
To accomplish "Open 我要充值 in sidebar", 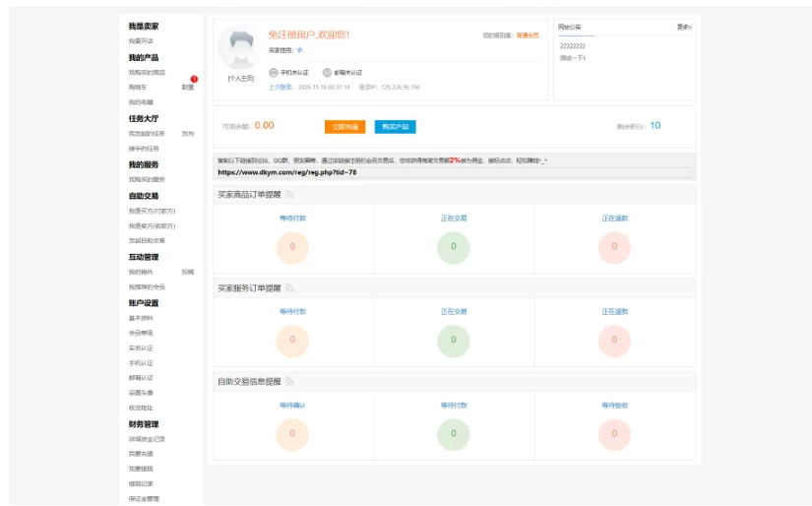I will click(141, 454).
